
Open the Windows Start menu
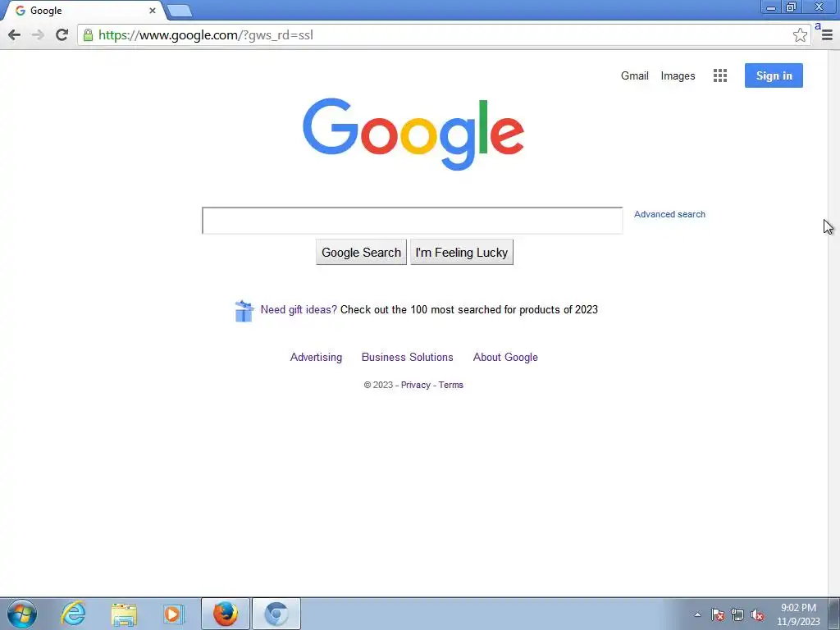22,614
